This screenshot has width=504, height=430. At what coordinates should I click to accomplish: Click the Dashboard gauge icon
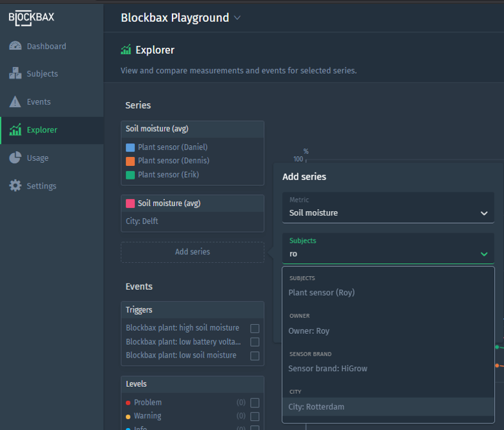tap(15, 46)
